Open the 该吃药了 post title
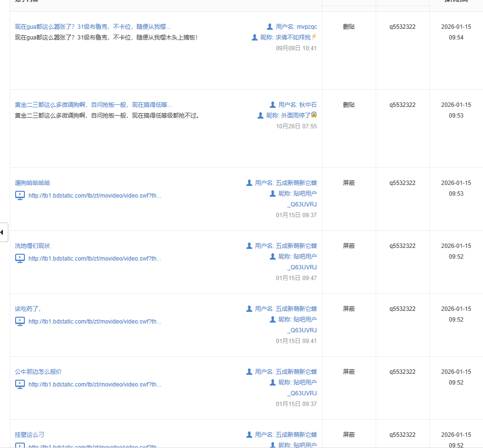The image size is (483, 448). pyautogui.click(x=28, y=309)
